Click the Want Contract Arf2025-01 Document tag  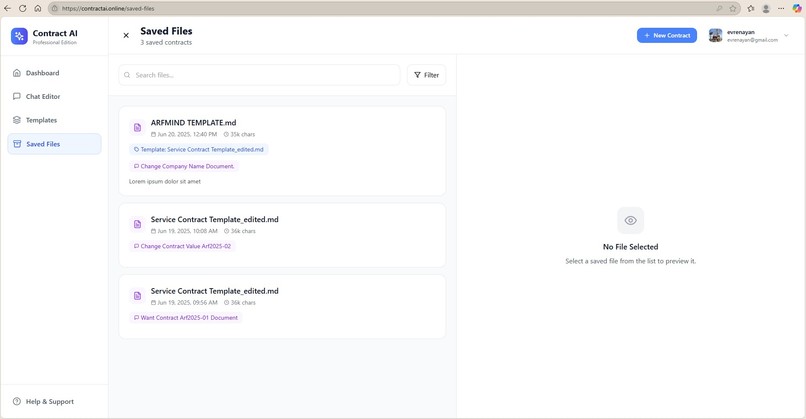click(186, 318)
